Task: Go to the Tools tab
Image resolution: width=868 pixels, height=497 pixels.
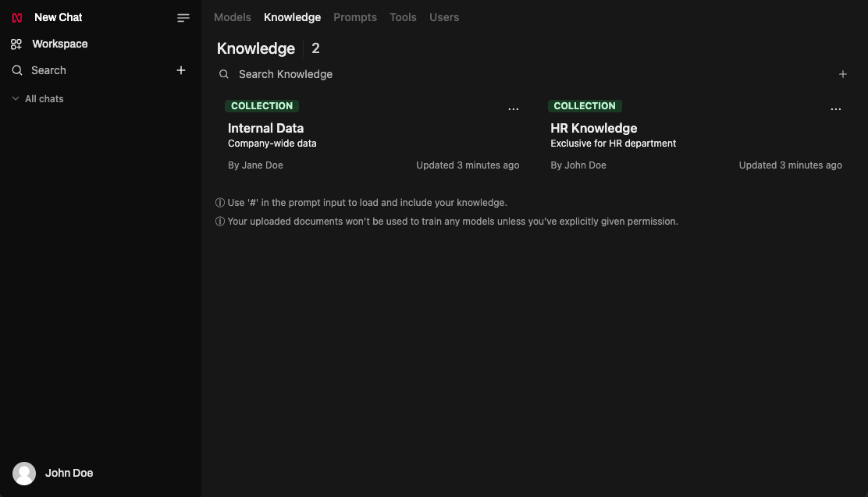Action: (x=403, y=17)
